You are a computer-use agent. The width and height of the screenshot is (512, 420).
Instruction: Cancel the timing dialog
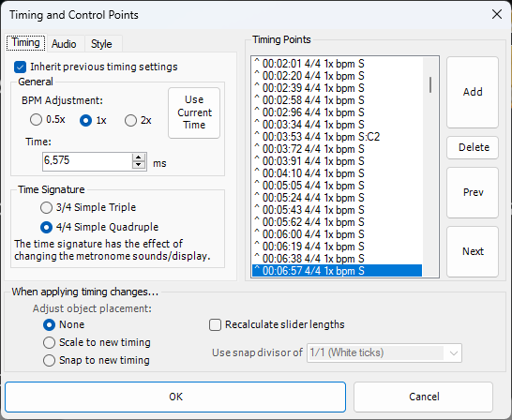[423, 397]
